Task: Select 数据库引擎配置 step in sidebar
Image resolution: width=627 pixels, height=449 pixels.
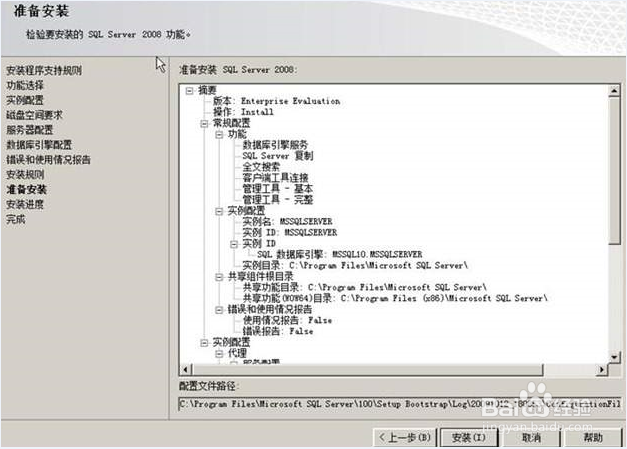Action: [x=39, y=145]
